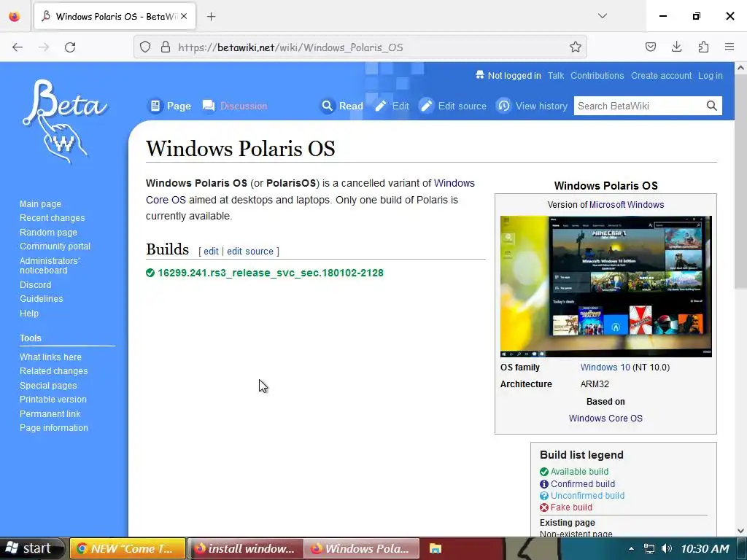Screen dimensions: 747x560
Task: Open the Discord sidebar link
Action: pyautogui.click(x=35, y=285)
